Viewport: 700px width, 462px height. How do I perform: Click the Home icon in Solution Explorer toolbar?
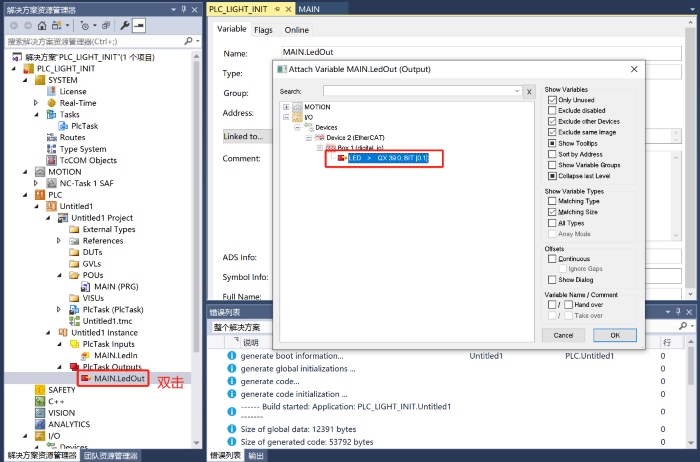tap(42, 25)
